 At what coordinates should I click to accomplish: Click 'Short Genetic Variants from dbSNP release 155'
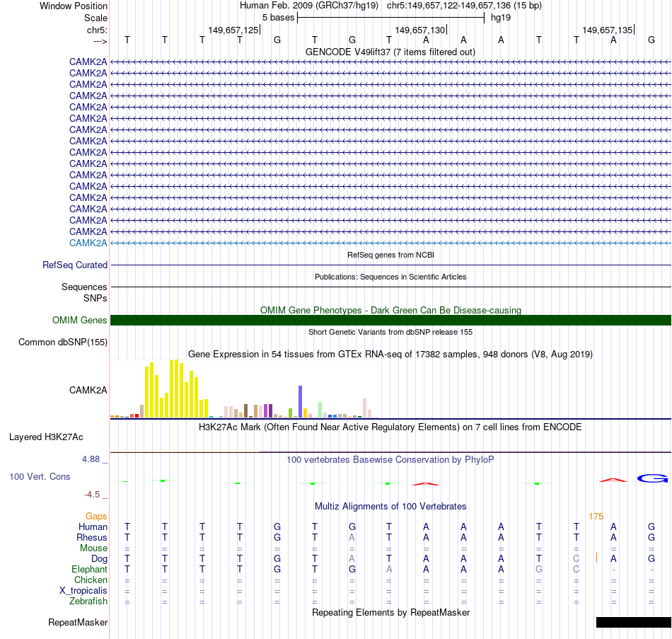(390, 332)
